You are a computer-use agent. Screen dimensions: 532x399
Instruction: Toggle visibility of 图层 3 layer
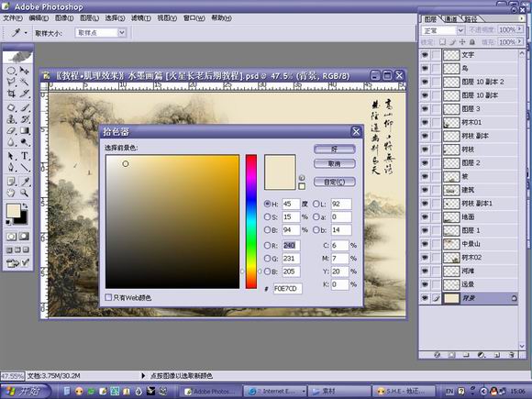(x=425, y=109)
